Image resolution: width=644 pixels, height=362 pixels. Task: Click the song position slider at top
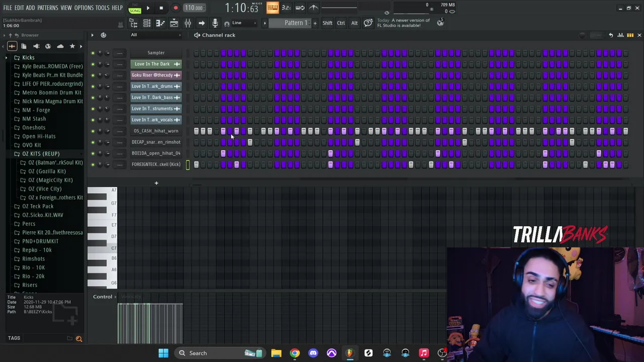tap(340, 8)
